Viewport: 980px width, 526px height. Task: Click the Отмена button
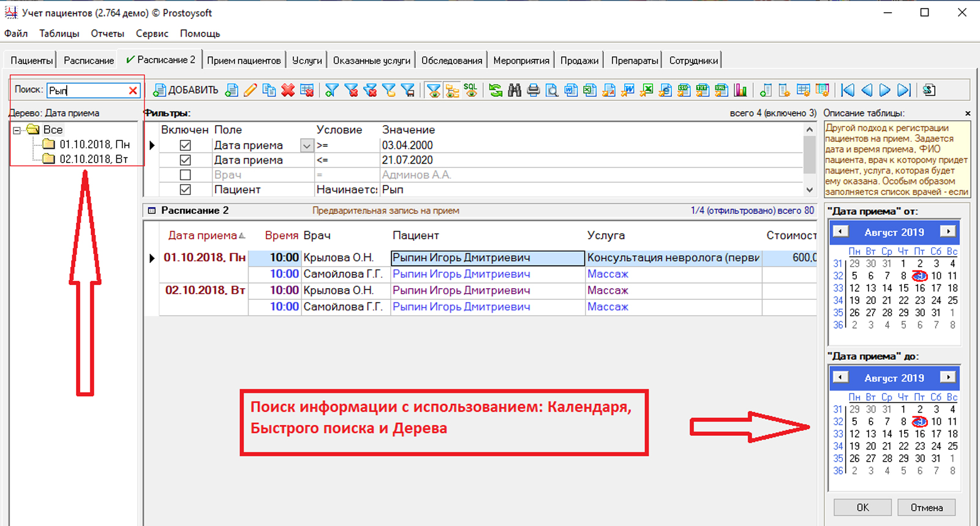pos(926,508)
